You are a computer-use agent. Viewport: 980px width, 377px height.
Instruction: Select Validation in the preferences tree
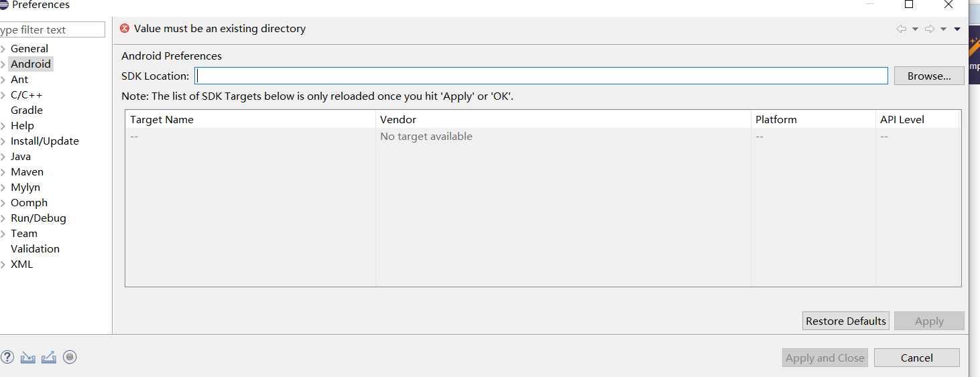tap(35, 249)
